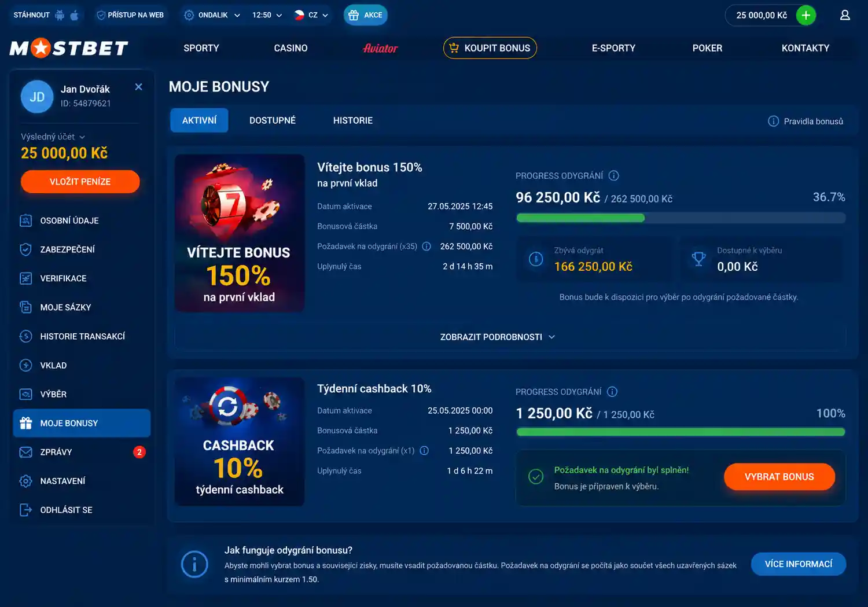Open the Ondalik odds format dropdown
Viewport: 868px width, 607px height.
point(212,15)
